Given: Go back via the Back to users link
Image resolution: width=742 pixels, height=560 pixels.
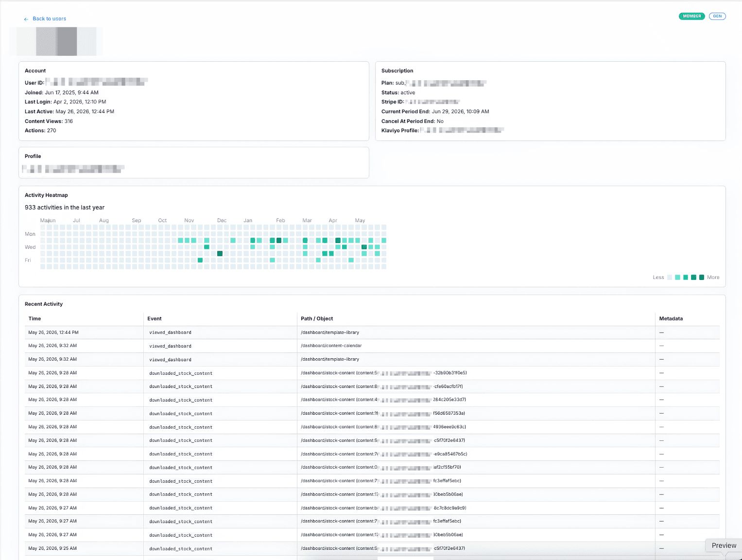Looking at the screenshot, I should pos(49,19).
